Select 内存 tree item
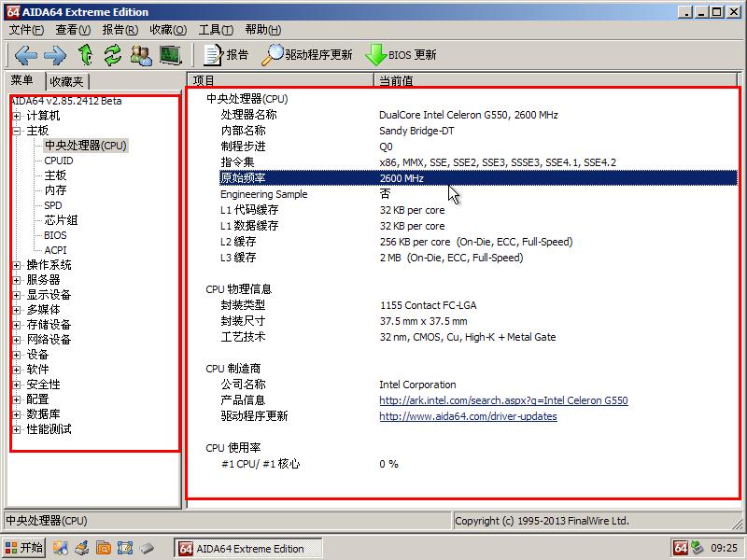This screenshot has height=560, width=747. point(55,190)
